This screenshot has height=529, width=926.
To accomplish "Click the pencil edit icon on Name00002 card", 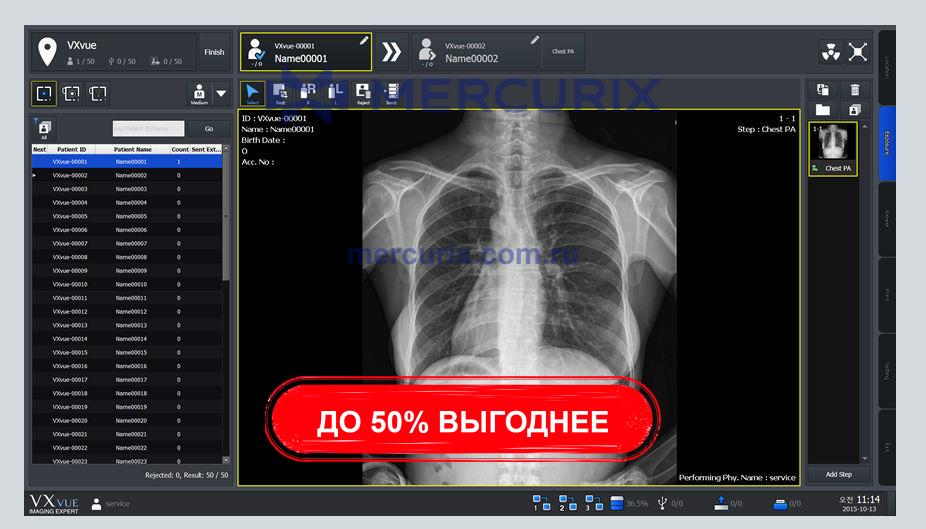I will click(x=534, y=40).
